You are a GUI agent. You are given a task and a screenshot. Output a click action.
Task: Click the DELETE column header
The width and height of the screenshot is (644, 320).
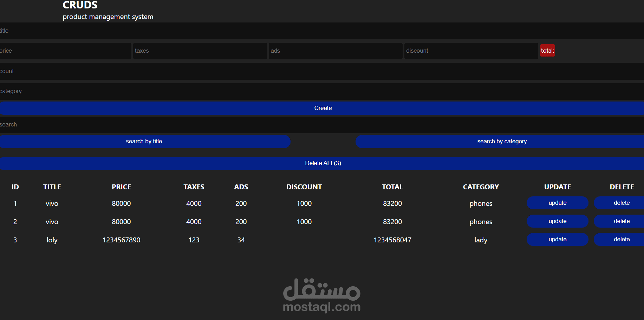pyautogui.click(x=622, y=187)
